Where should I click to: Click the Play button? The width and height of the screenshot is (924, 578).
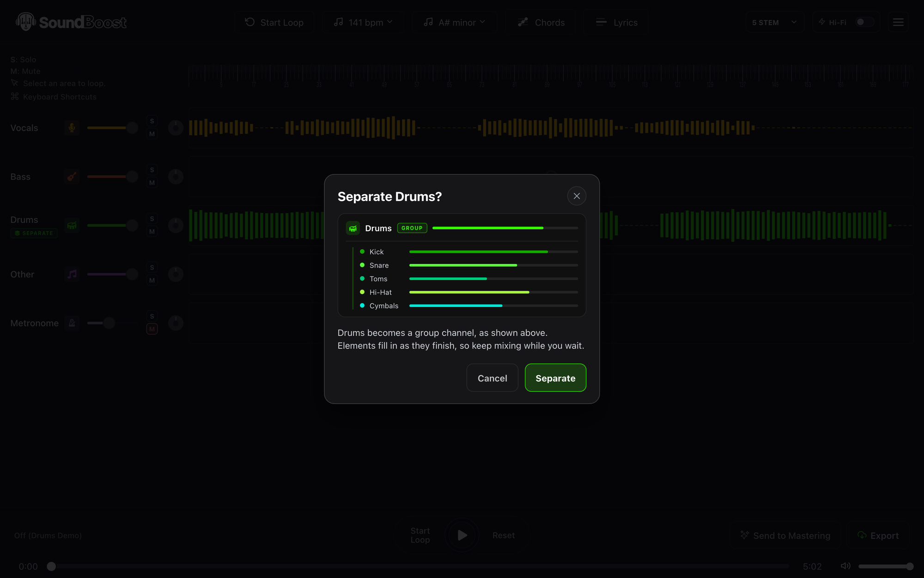462,535
